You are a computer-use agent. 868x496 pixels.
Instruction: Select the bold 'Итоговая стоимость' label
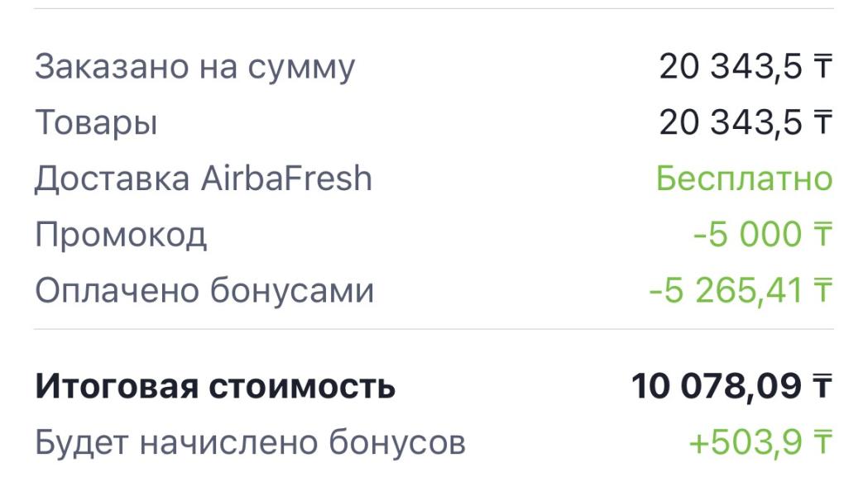click(215, 386)
